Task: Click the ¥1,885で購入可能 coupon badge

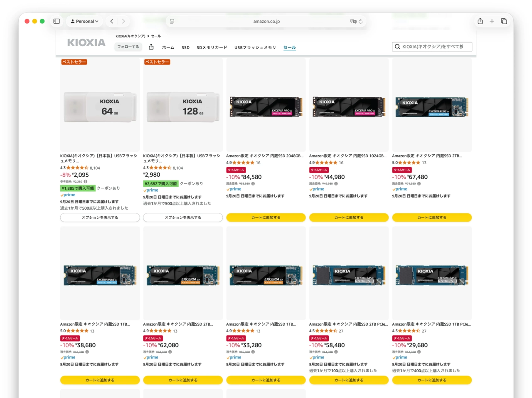Action: (x=78, y=188)
